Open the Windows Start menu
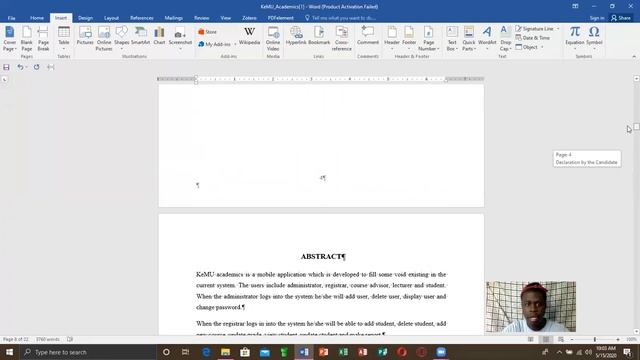This screenshot has height=360, width=640. pos(9,352)
